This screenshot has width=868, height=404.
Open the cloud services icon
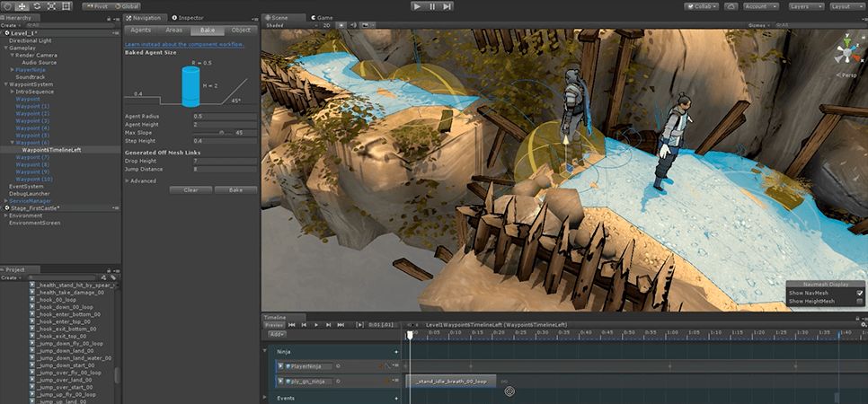click(732, 5)
